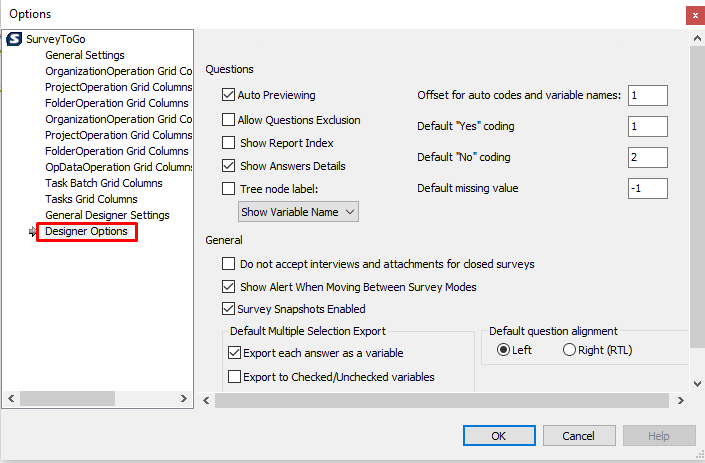Click up arrow of vertical scrollbar
This screenshot has height=463, width=705.
(697, 39)
